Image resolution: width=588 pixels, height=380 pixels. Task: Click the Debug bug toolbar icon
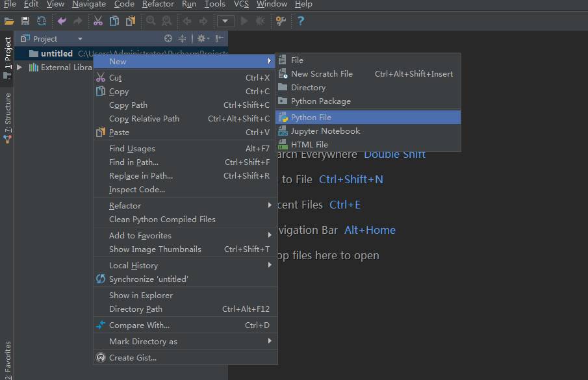[x=260, y=21]
